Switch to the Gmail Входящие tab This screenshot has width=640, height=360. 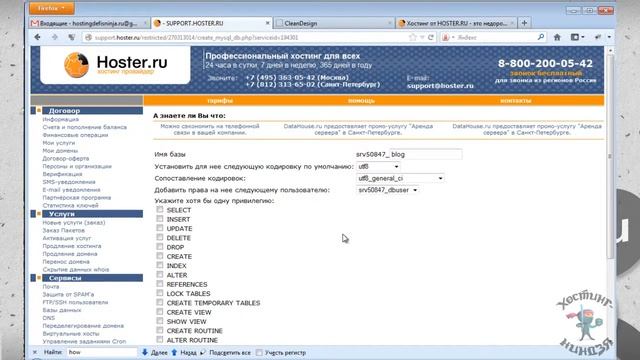pyautogui.click(x=89, y=23)
